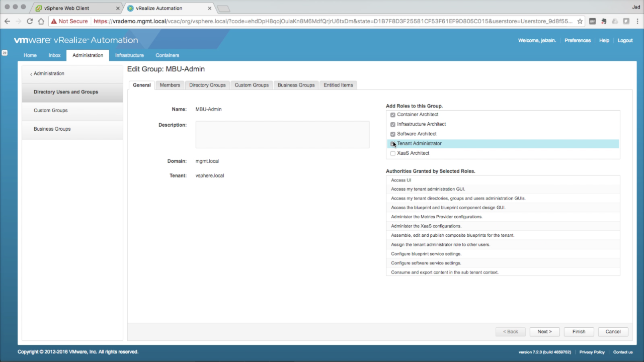Image resolution: width=644 pixels, height=362 pixels.
Task: Click the browser back arrow
Action: click(x=7, y=21)
